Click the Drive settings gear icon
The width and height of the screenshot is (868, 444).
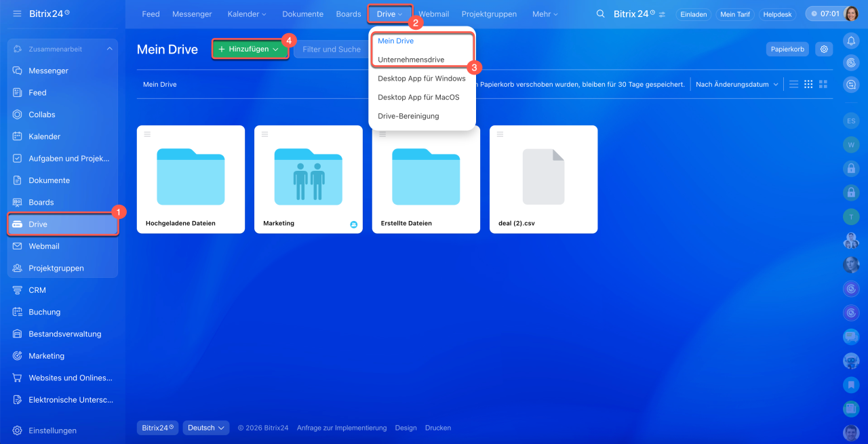click(x=824, y=49)
